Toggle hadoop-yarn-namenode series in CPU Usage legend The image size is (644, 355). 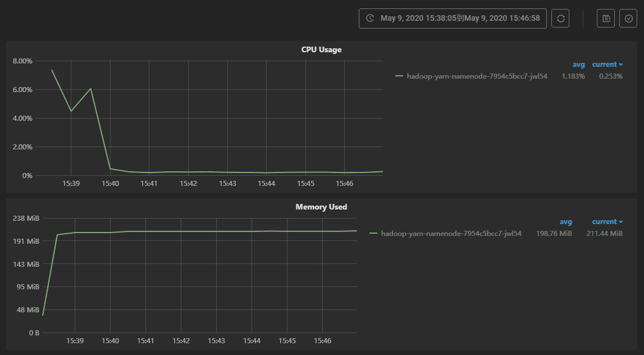tap(477, 76)
